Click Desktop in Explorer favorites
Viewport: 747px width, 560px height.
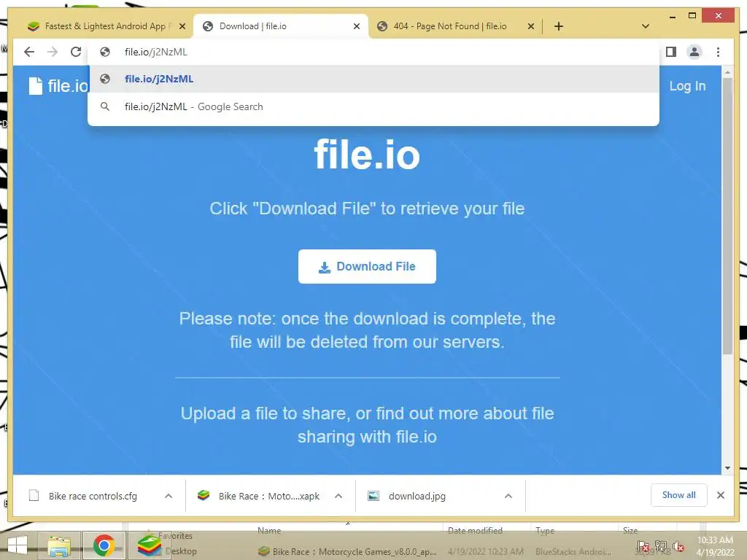click(x=181, y=551)
